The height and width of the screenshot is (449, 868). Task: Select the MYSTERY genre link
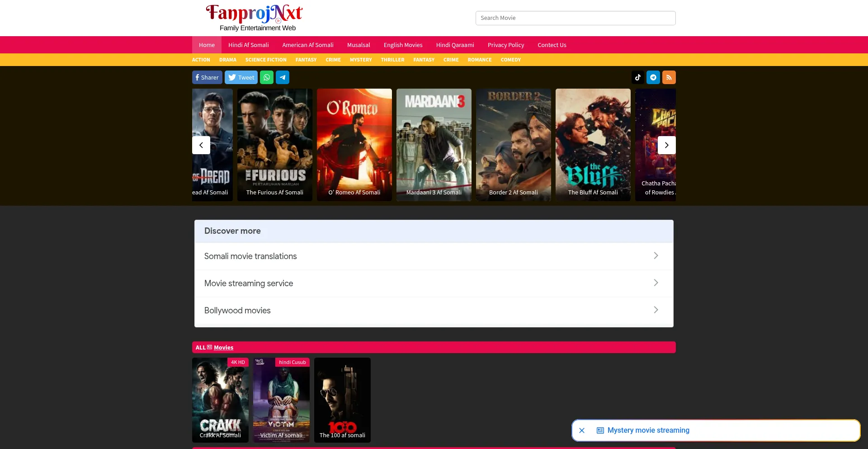361,60
